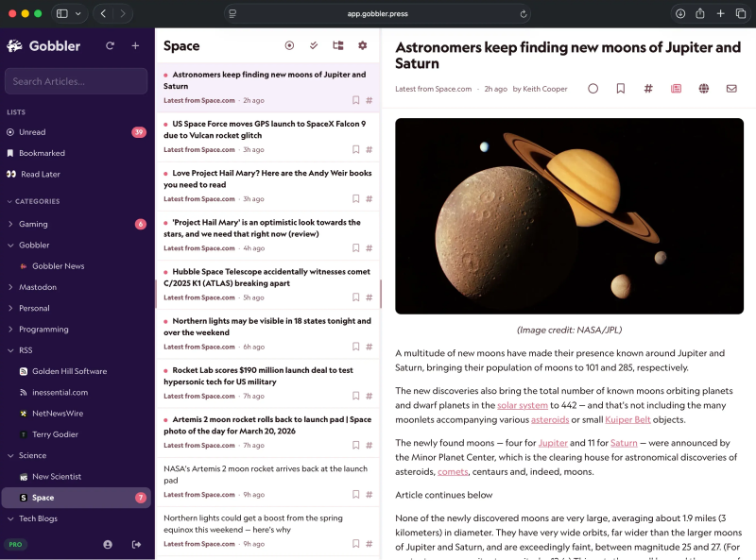Image resolution: width=756 pixels, height=560 pixels.
Task: Change the layout with the Space list layout icon
Action: pyautogui.click(x=338, y=45)
